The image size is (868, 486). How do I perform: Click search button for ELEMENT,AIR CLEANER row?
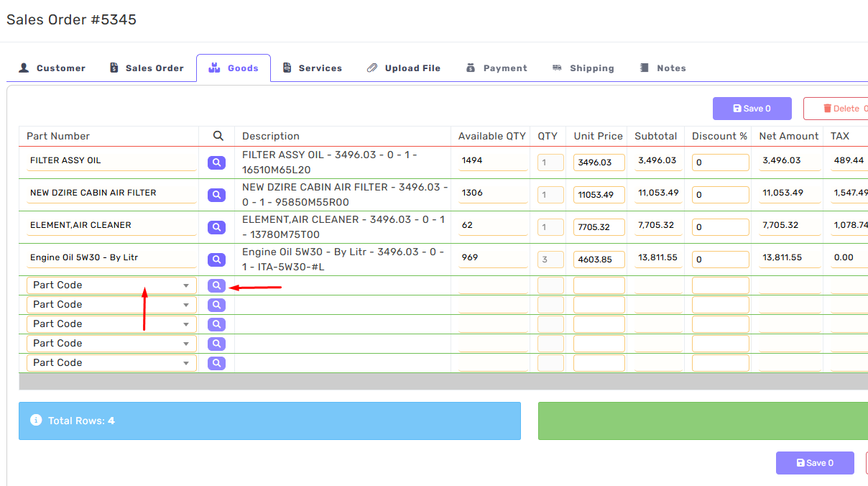(x=216, y=227)
